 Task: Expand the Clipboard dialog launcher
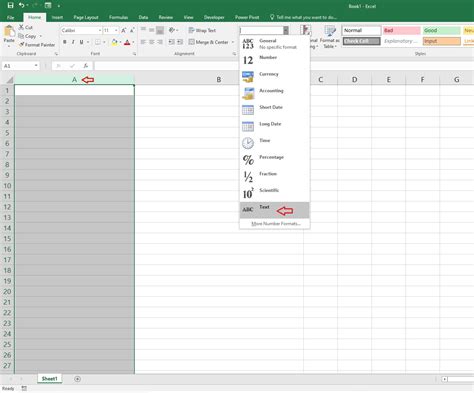[x=56, y=54]
